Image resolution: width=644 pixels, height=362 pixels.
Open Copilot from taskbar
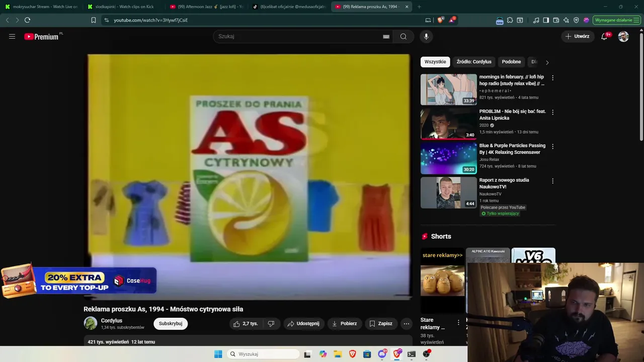(323, 354)
